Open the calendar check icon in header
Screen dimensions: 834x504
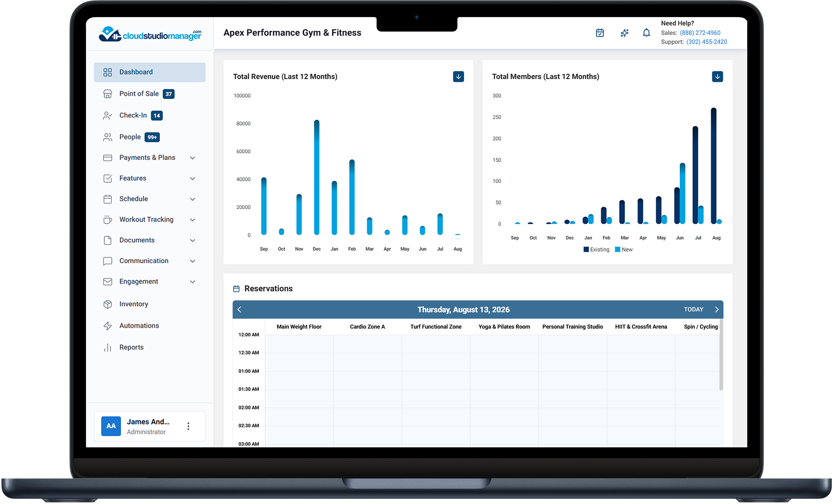(x=600, y=33)
